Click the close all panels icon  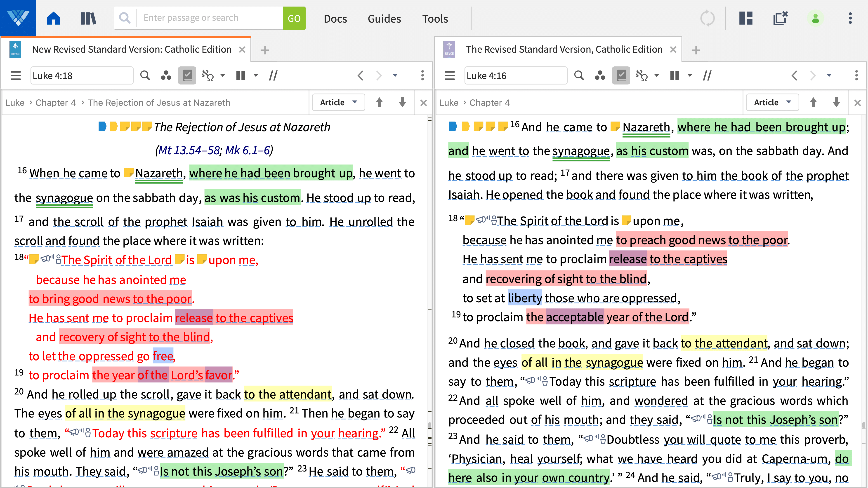click(x=780, y=18)
